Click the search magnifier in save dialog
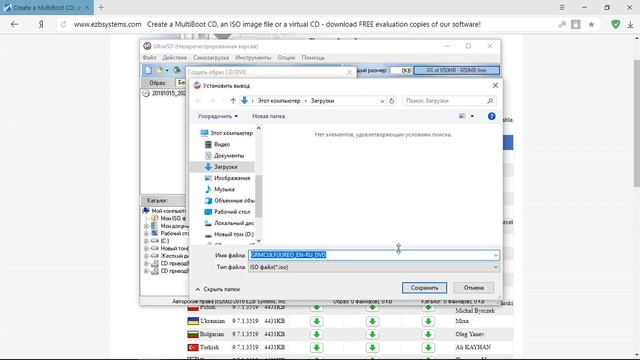 point(490,101)
